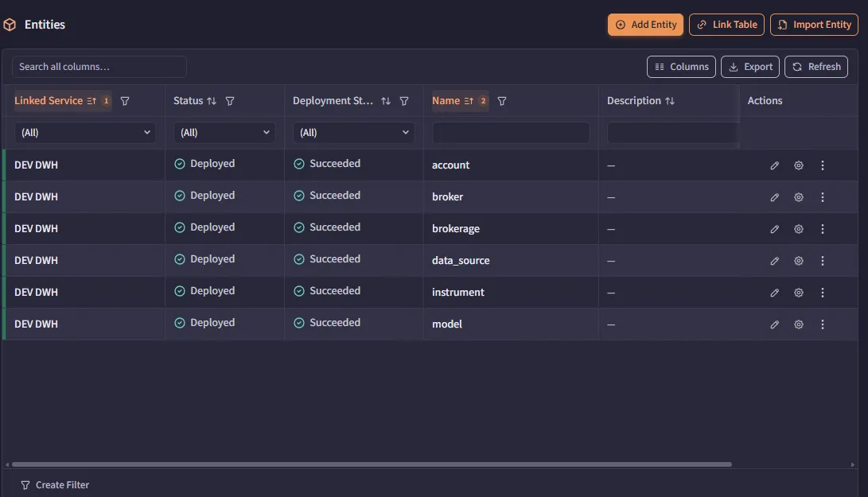Open settings gear for broker entity

click(798, 197)
